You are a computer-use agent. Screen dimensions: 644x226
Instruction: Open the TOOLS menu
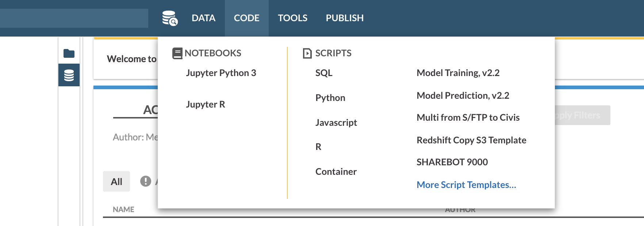[292, 18]
